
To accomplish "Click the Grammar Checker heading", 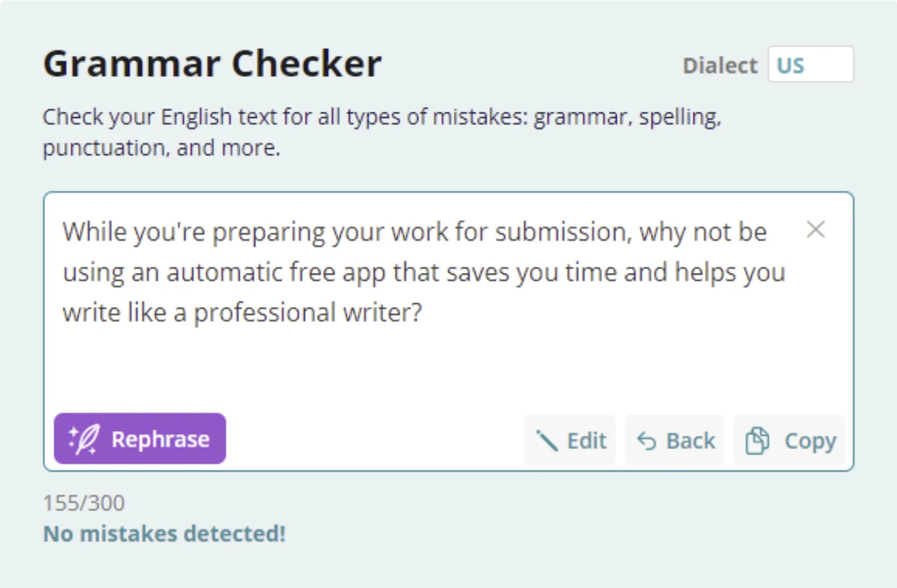I will (x=212, y=63).
